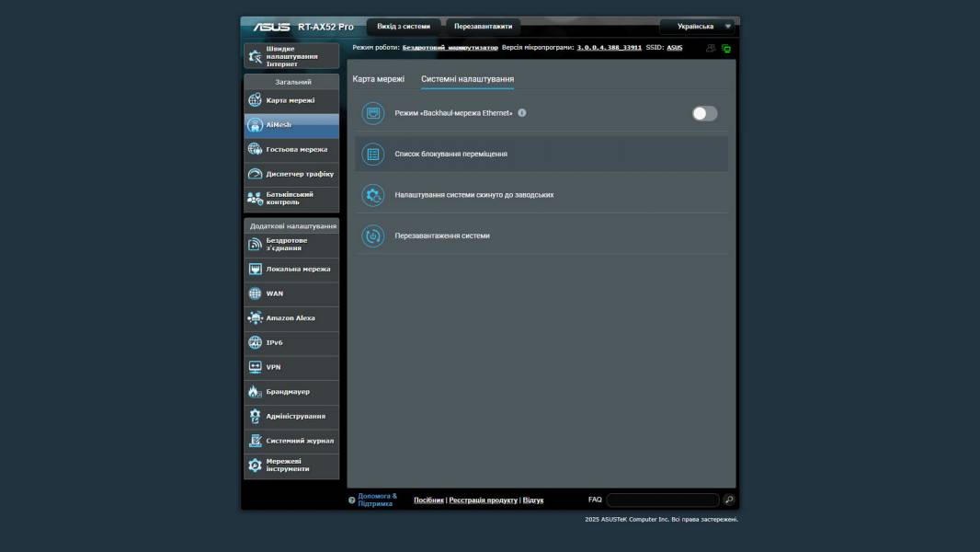Select the Системні налаштування tab
The height and width of the screenshot is (552, 980).
(467, 79)
